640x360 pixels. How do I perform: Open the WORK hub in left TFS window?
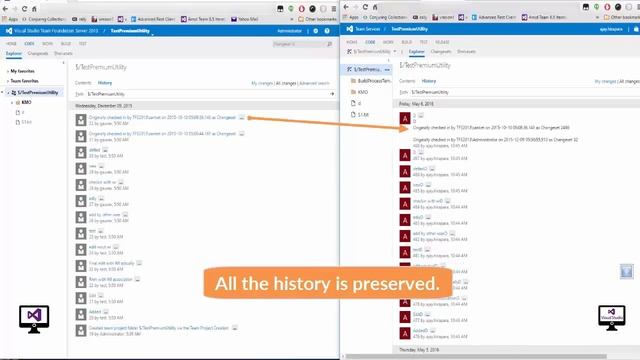(x=47, y=44)
